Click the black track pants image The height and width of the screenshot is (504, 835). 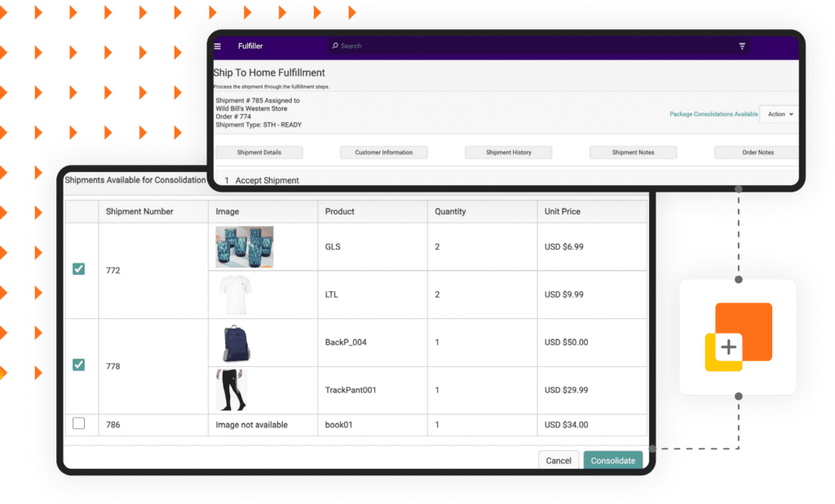[x=231, y=390]
